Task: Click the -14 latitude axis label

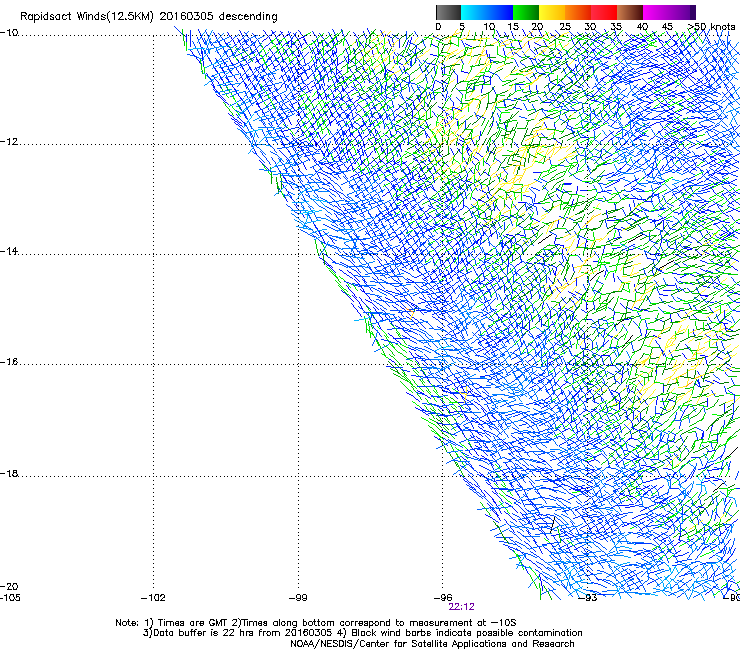Action: point(9,251)
